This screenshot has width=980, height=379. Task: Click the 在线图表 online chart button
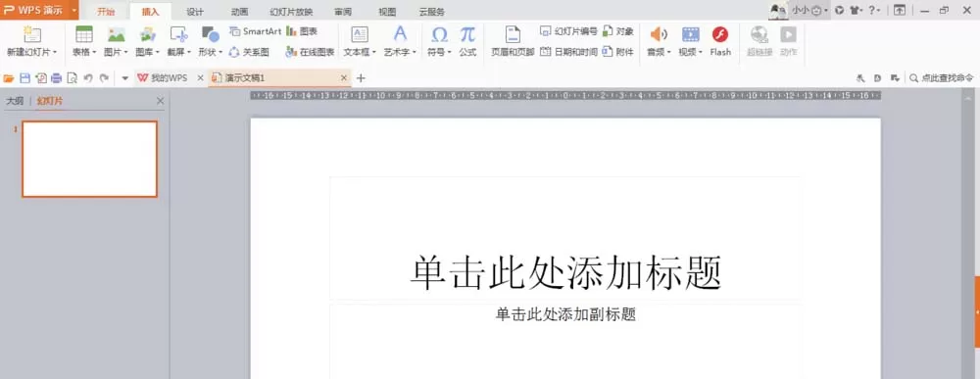coord(310,53)
